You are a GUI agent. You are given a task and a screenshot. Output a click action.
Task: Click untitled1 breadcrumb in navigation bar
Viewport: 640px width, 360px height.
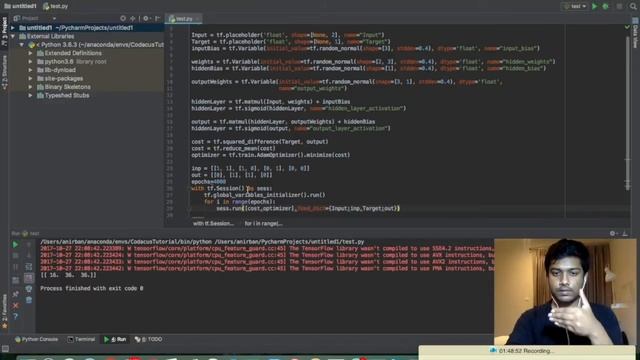click(x=20, y=6)
